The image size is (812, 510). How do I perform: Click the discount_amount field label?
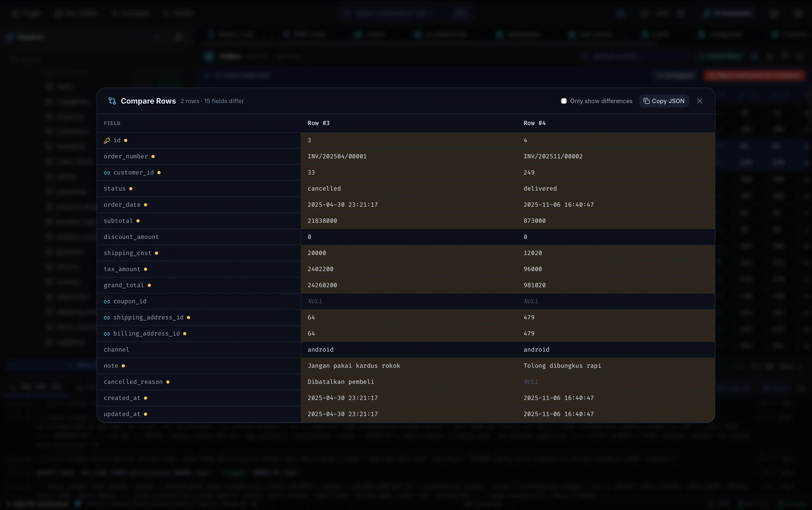(131, 237)
